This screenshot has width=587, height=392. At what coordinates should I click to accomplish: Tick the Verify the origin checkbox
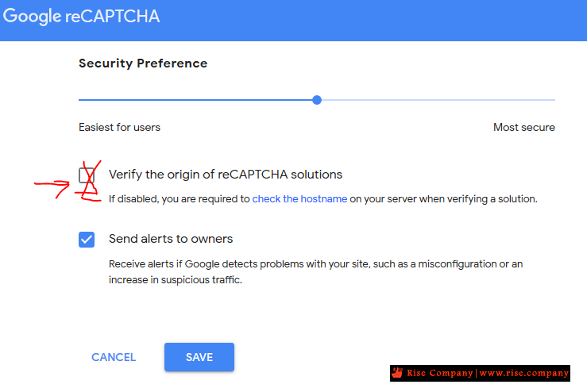pos(87,175)
